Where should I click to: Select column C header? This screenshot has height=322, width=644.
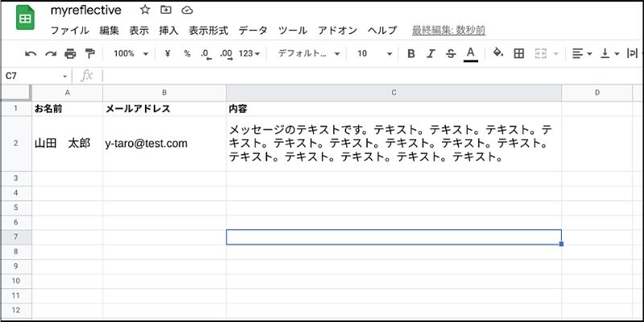pyautogui.click(x=394, y=93)
